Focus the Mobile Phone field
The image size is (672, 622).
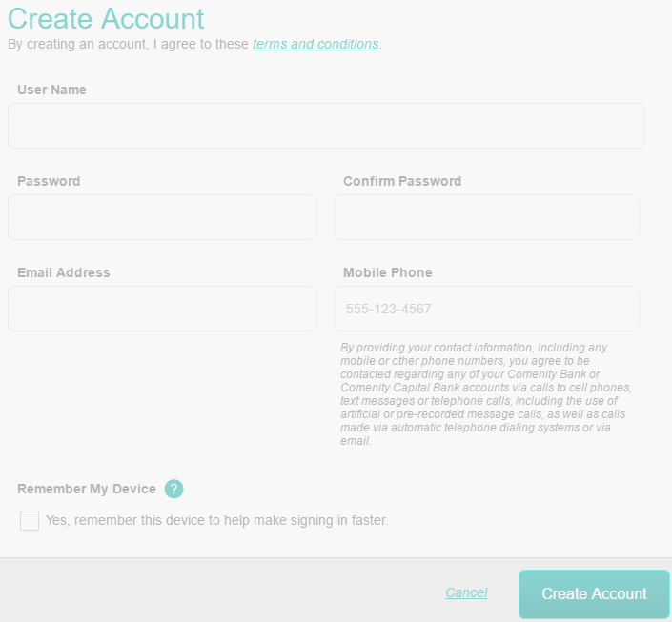click(x=486, y=309)
